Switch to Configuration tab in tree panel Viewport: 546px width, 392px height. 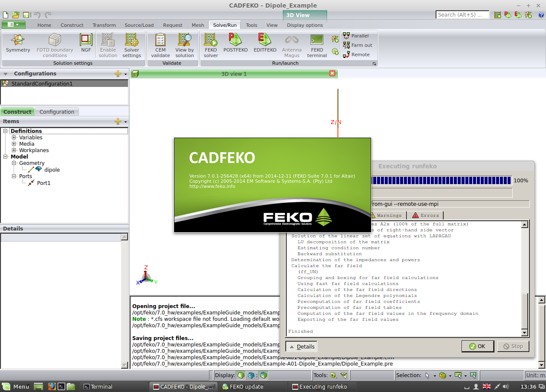pos(57,112)
